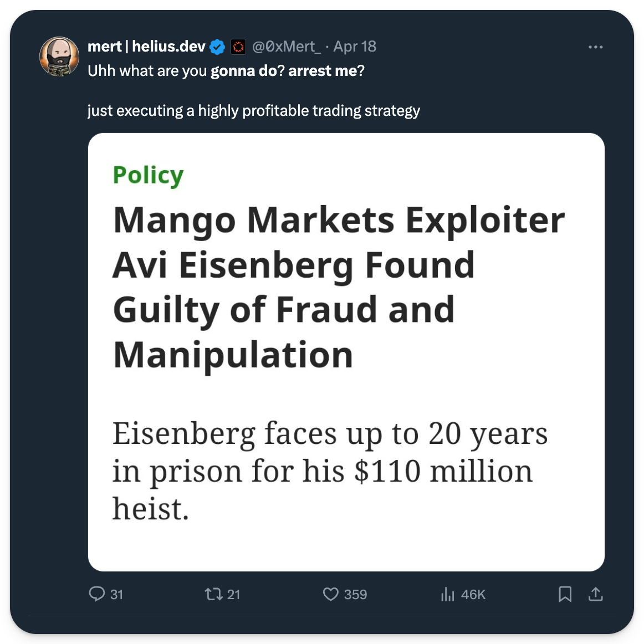Click the 21 reposts count
The height and width of the screenshot is (644, 644).
point(234,595)
